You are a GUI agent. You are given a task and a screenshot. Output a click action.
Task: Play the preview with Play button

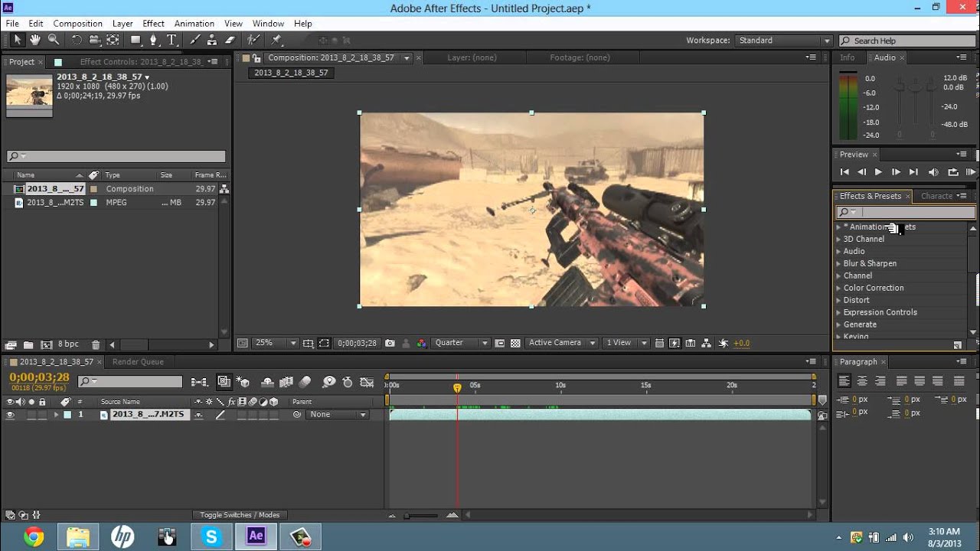click(x=878, y=172)
